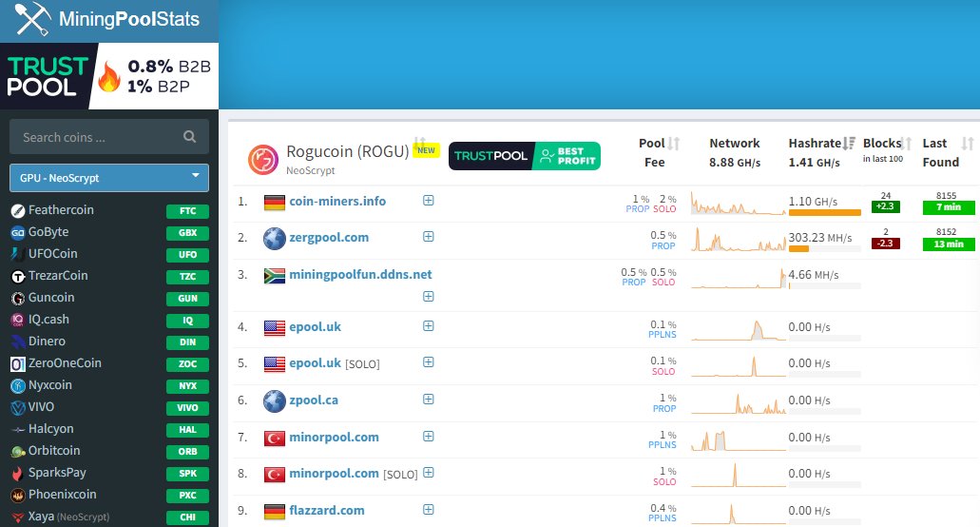Screen dimensions: 980x527
Task: Select the VIVO ticker badge
Action: [x=187, y=407]
